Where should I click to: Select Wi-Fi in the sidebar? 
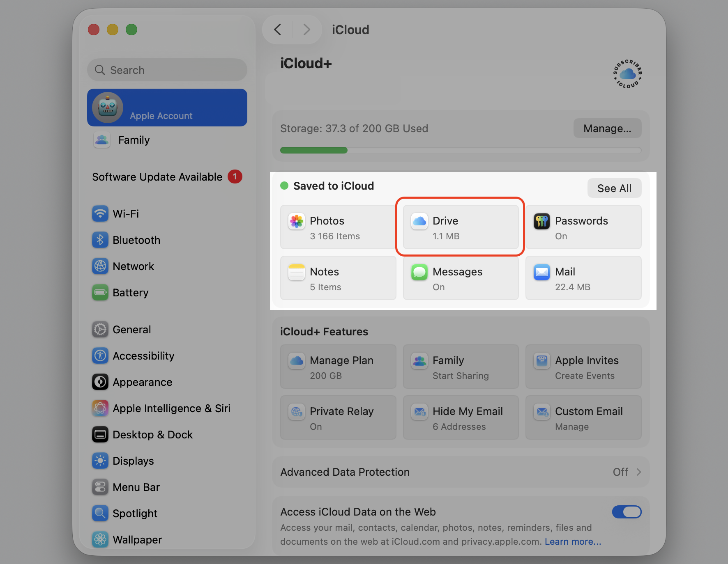click(126, 213)
